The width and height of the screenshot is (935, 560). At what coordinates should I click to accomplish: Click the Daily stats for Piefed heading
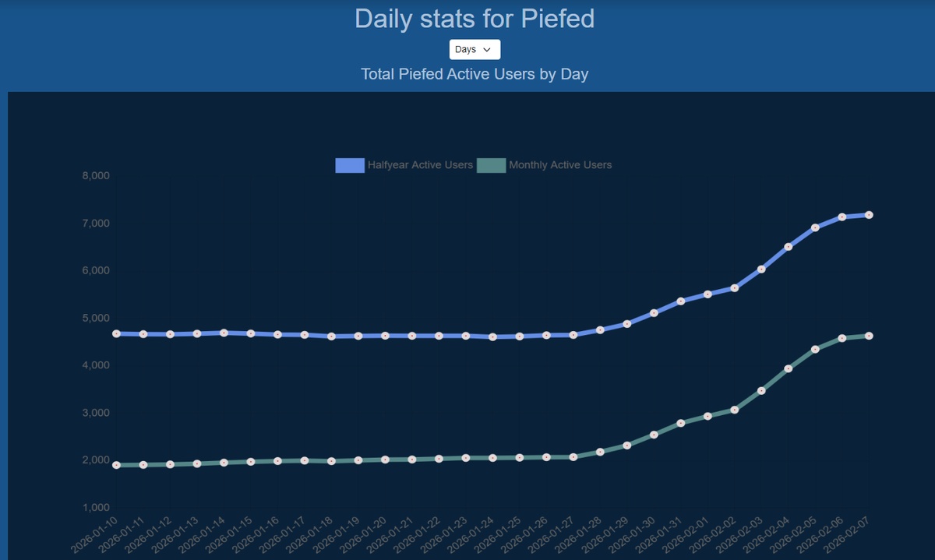click(x=475, y=18)
